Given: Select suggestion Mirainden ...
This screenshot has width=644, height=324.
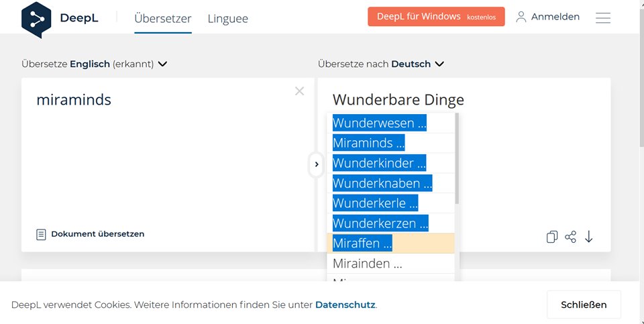Looking at the screenshot, I should tap(390, 263).
